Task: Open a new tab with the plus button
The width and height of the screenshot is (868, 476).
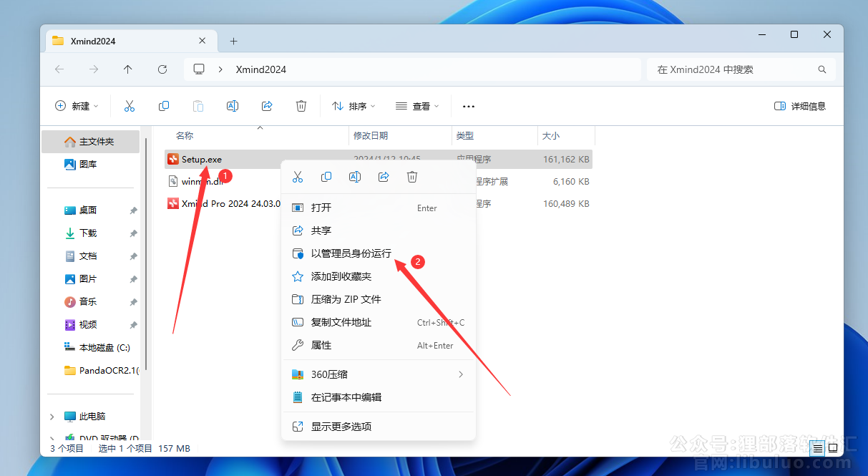Action: (x=233, y=42)
